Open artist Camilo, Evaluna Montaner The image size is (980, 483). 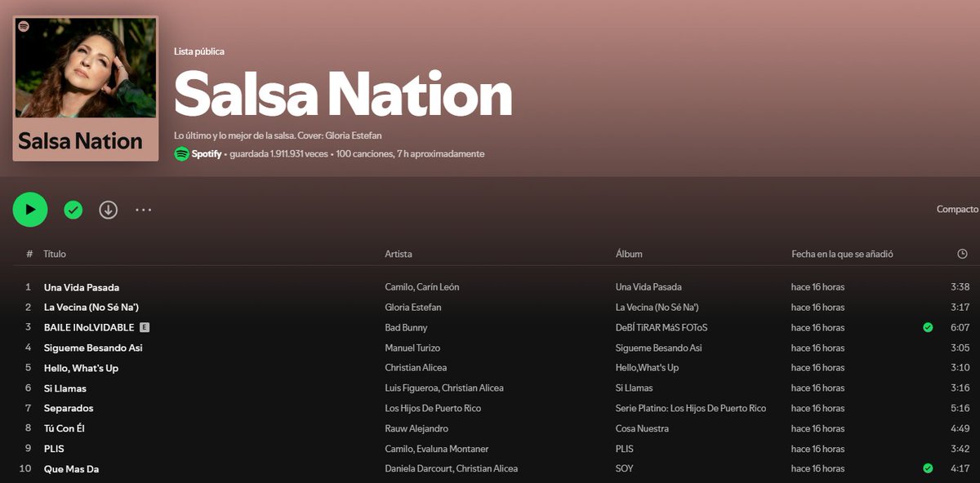(437, 449)
